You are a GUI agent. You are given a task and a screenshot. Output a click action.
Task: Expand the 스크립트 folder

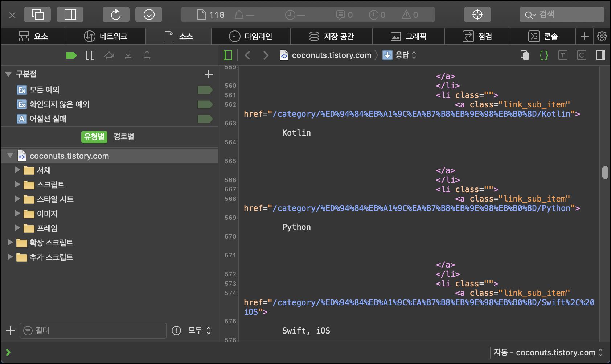point(17,184)
